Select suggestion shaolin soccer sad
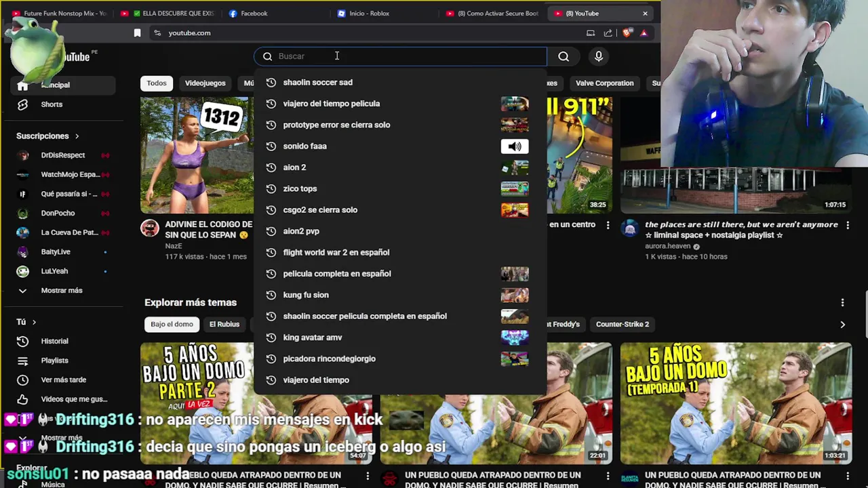Image resolution: width=868 pixels, height=488 pixels. pos(400,82)
